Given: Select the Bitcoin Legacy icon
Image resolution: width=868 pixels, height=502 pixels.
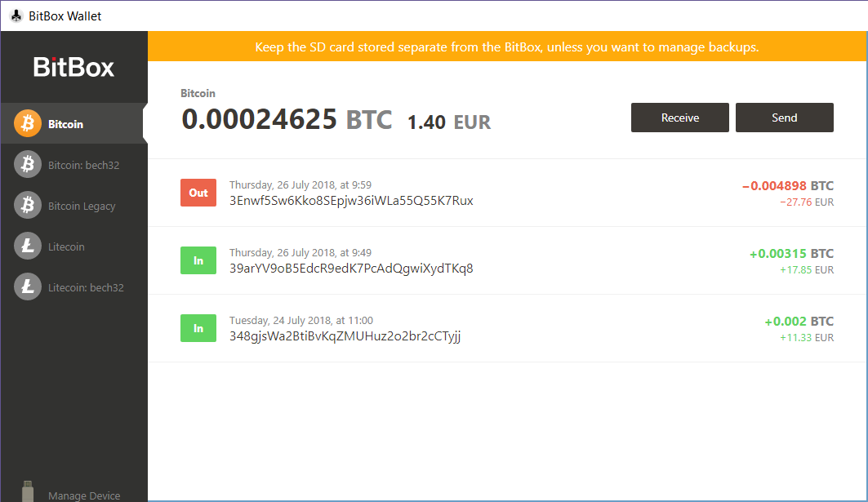Looking at the screenshot, I should tap(27, 205).
